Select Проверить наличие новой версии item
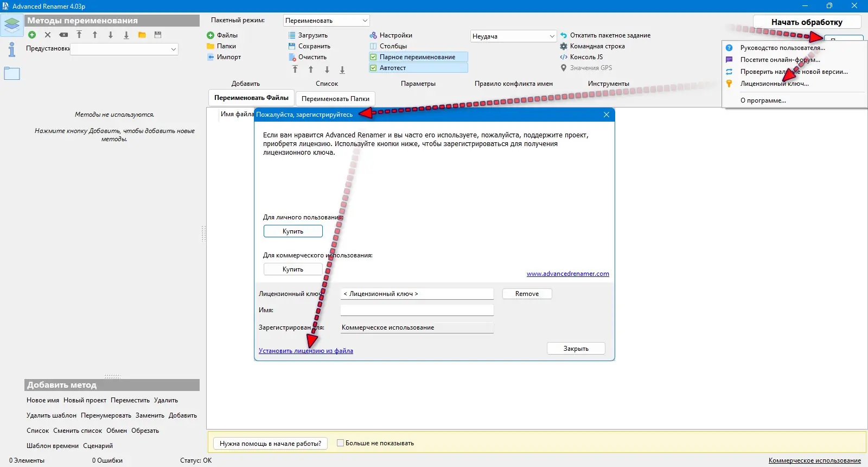 pyautogui.click(x=794, y=72)
